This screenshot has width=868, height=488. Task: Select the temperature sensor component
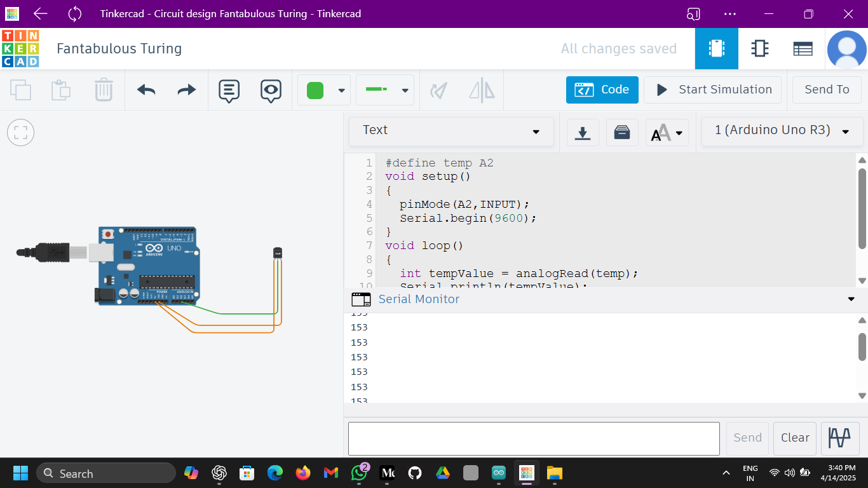[277, 253]
